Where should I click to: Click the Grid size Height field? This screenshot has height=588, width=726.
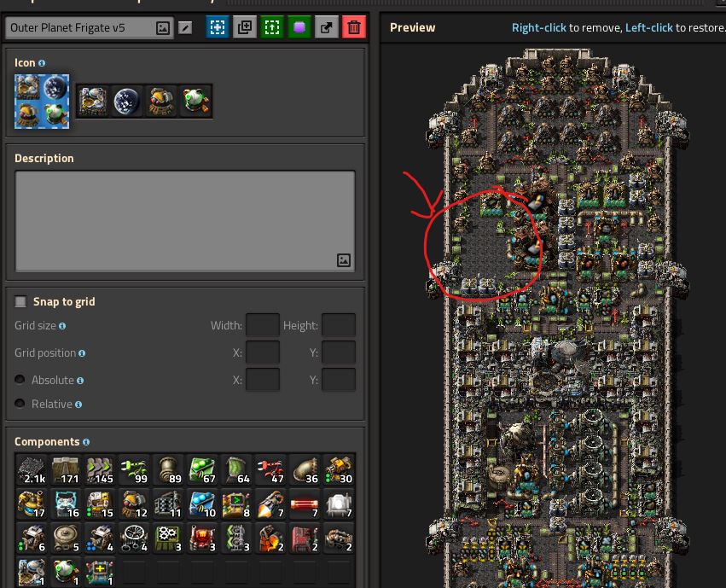click(339, 325)
